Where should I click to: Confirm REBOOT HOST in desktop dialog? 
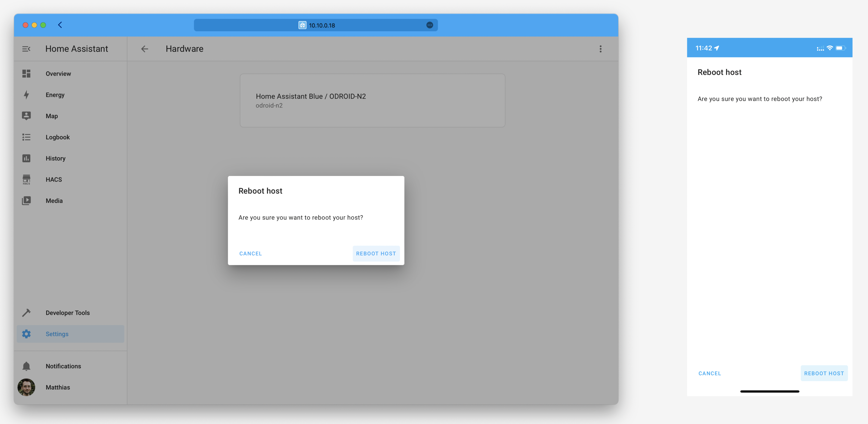376,254
